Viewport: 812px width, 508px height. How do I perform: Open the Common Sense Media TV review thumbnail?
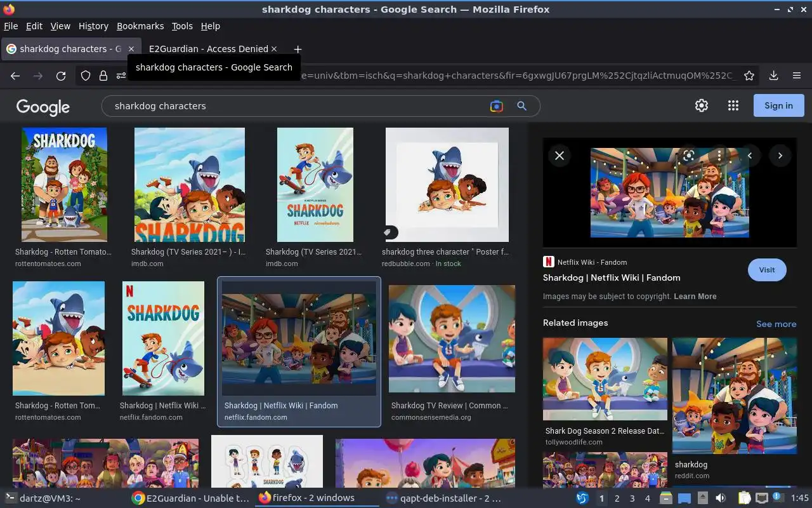point(452,338)
